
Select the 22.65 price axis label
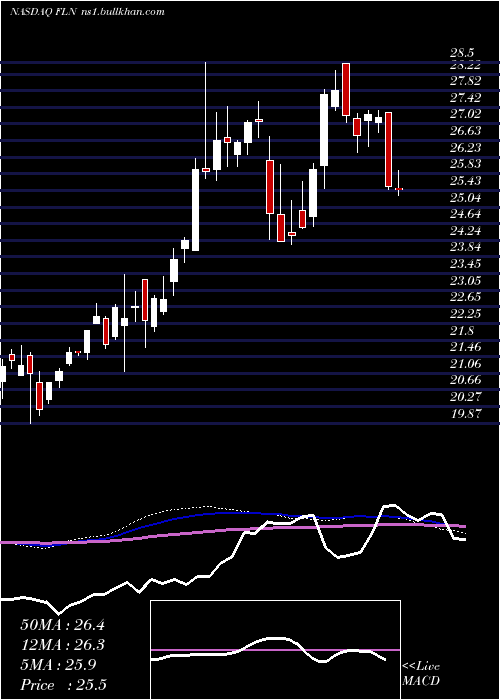point(467,298)
